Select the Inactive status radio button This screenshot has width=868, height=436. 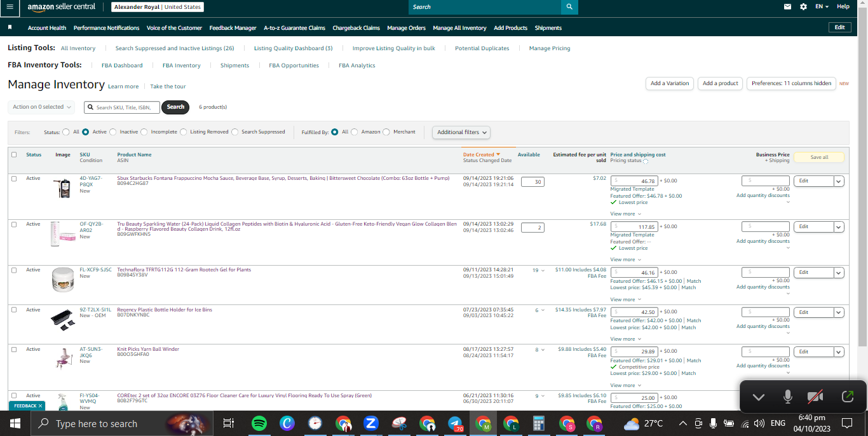pos(113,132)
